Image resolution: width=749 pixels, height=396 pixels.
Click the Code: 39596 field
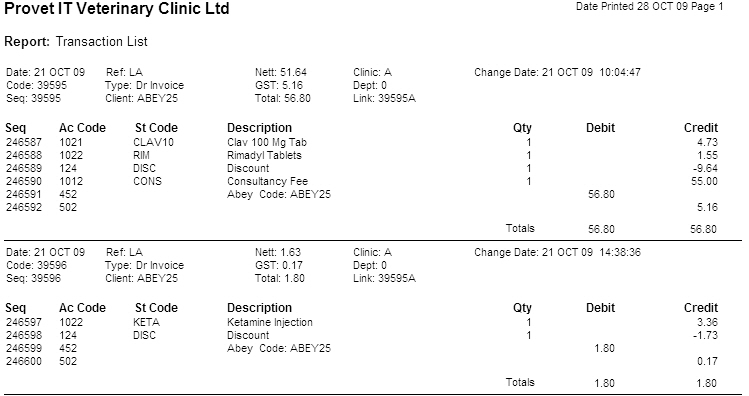coord(37,265)
